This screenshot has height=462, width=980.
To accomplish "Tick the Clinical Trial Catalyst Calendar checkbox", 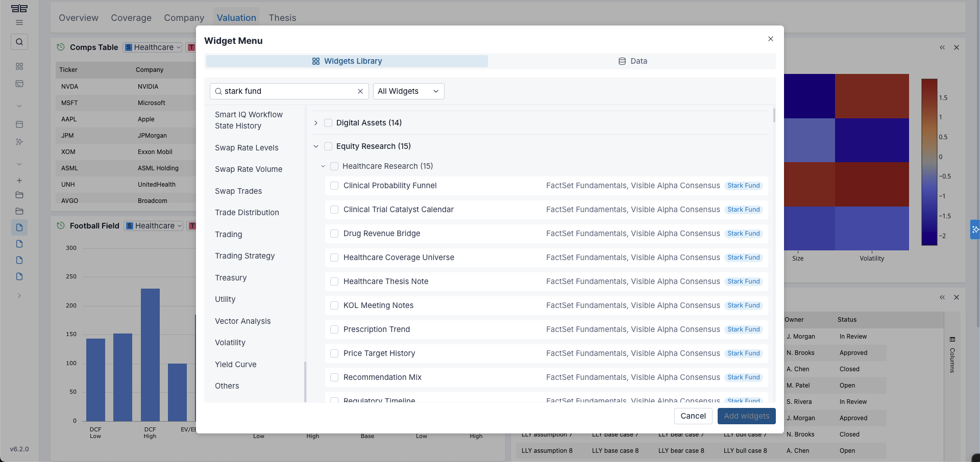I will pyautogui.click(x=334, y=210).
